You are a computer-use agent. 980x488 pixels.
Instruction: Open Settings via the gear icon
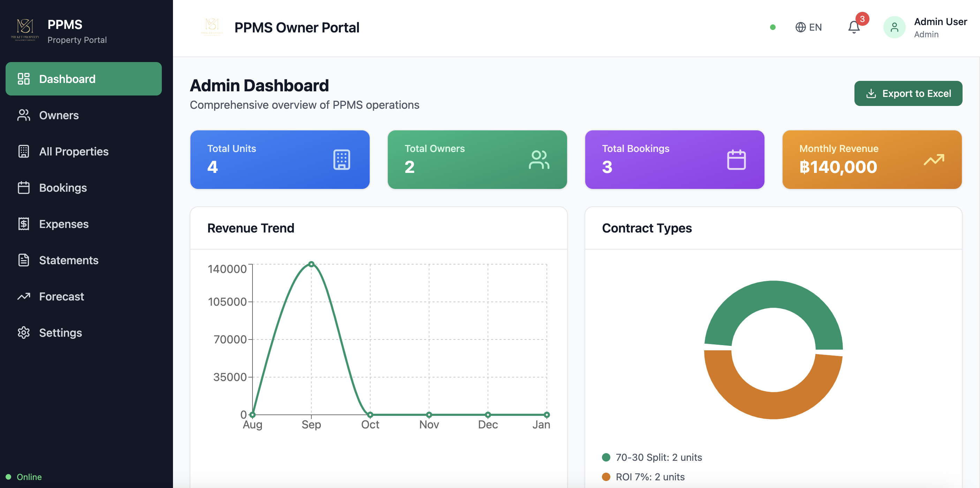pyautogui.click(x=24, y=333)
